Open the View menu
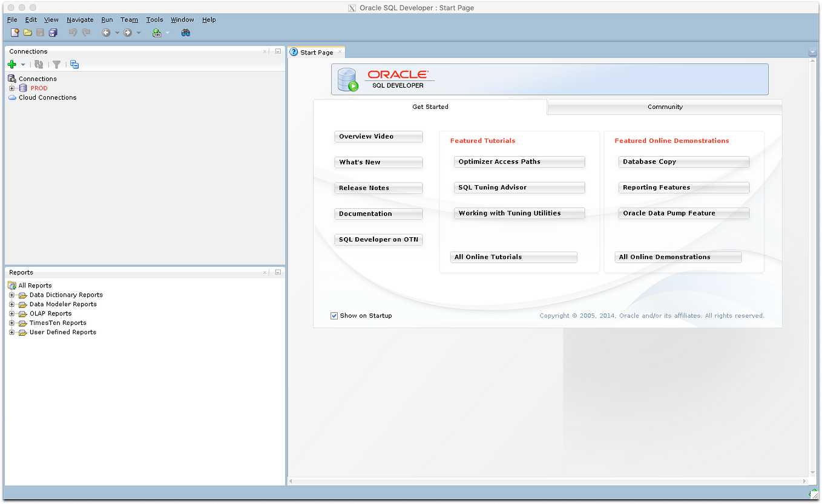This screenshot has height=504, width=822. pos(51,19)
